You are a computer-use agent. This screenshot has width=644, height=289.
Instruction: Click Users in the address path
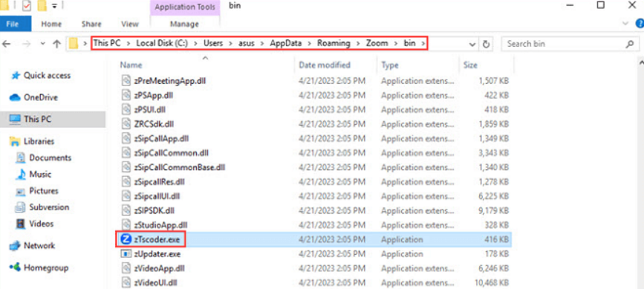click(213, 44)
